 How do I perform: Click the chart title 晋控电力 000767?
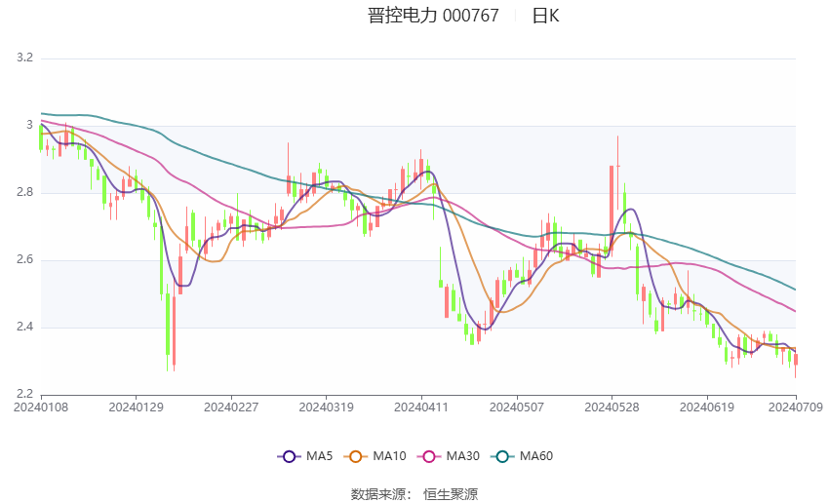click(433, 16)
